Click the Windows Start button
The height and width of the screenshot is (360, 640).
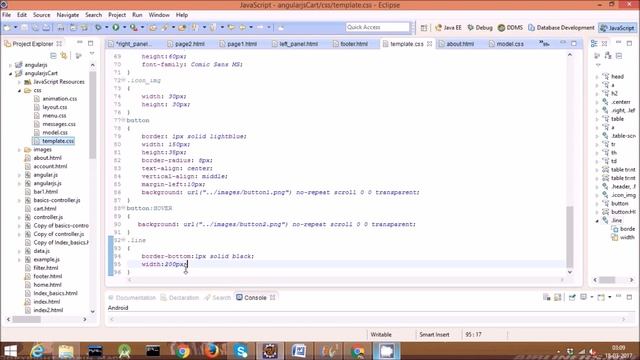pos(10,351)
